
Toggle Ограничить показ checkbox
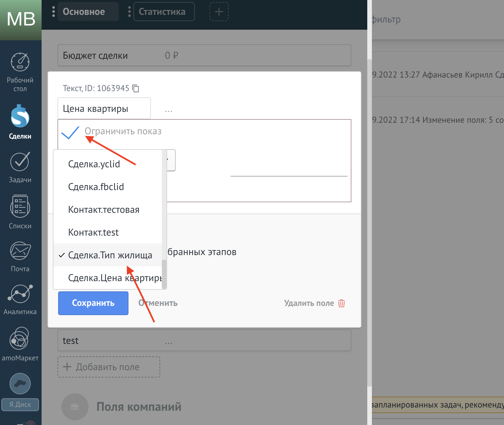click(x=70, y=132)
